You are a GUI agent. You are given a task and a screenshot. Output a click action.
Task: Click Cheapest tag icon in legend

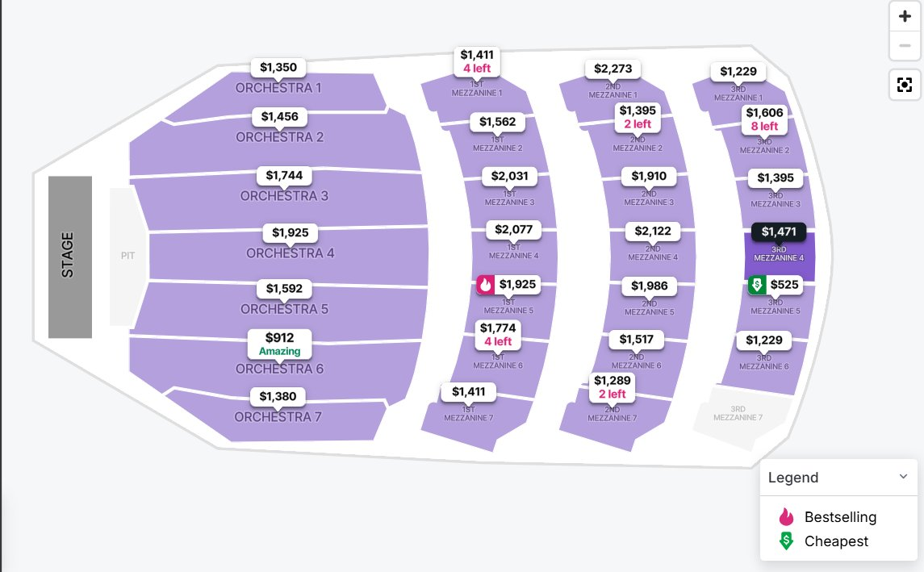click(786, 541)
